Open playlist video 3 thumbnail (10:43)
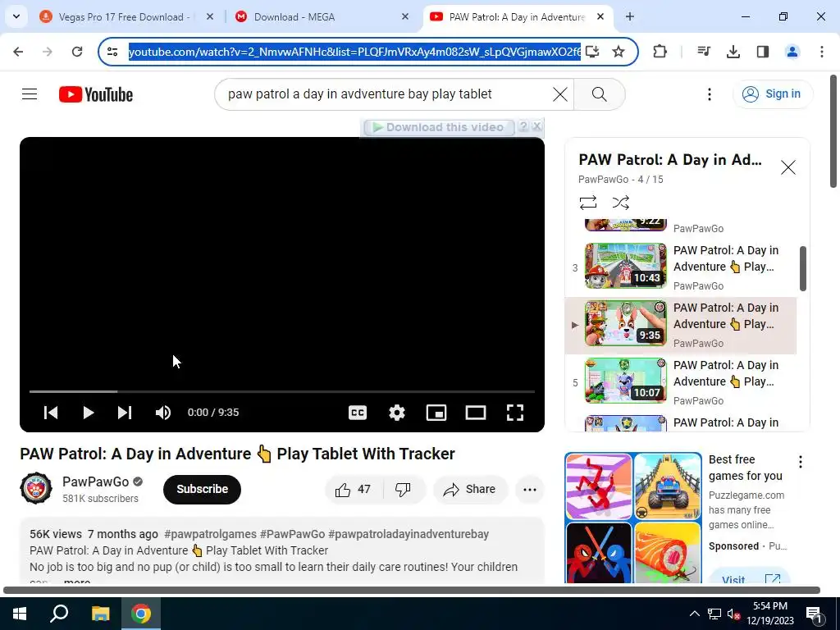 tap(626, 267)
